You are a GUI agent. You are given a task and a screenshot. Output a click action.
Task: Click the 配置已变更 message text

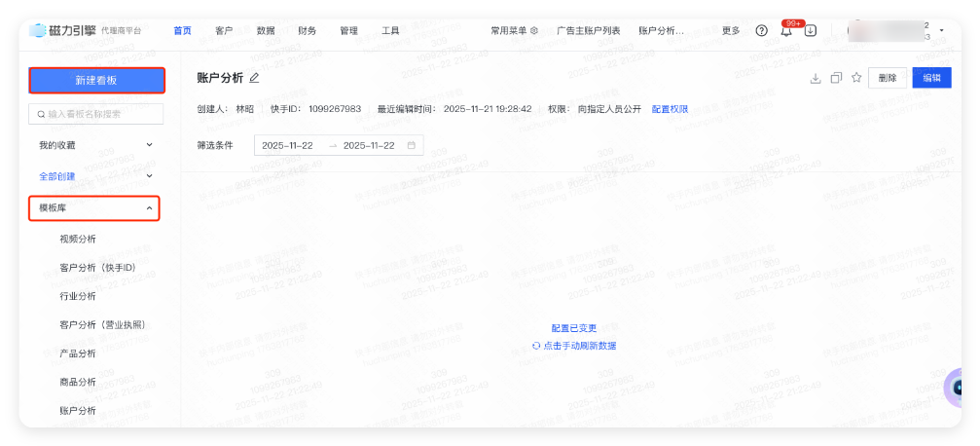pyautogui.click(x=574, y=328)
